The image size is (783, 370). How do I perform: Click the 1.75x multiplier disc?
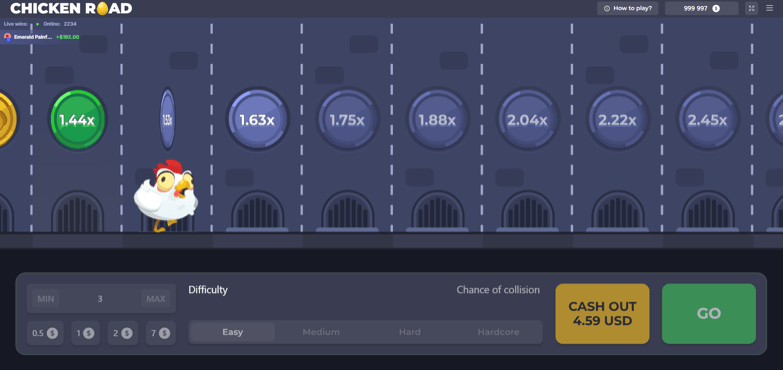(348, 120)
